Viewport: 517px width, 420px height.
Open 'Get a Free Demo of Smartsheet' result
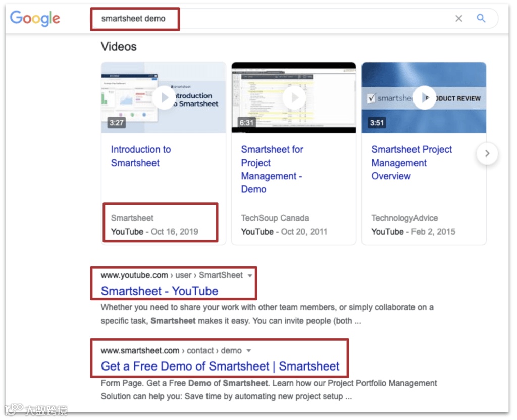coord(220,366)
